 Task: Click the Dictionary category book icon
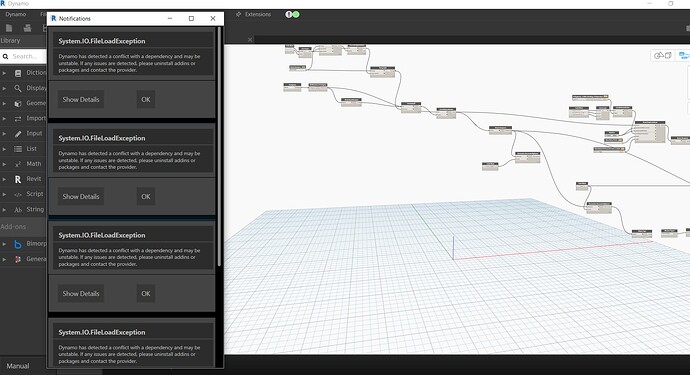pos(18,73)
